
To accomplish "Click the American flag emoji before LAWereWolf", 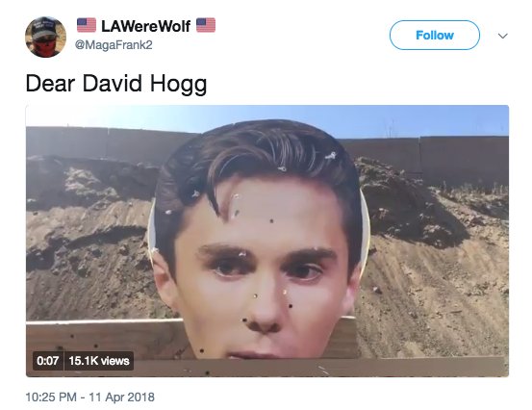I will [x=87, y=25].
